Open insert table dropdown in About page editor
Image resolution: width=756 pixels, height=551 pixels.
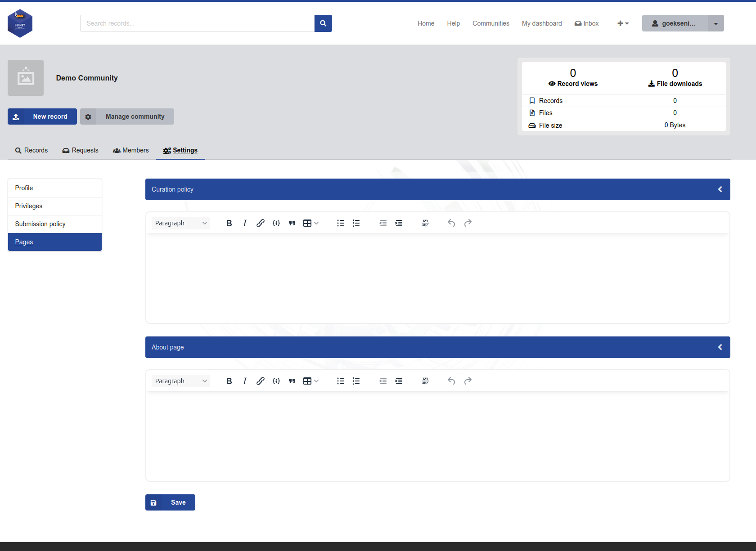(x=311, y=381)
